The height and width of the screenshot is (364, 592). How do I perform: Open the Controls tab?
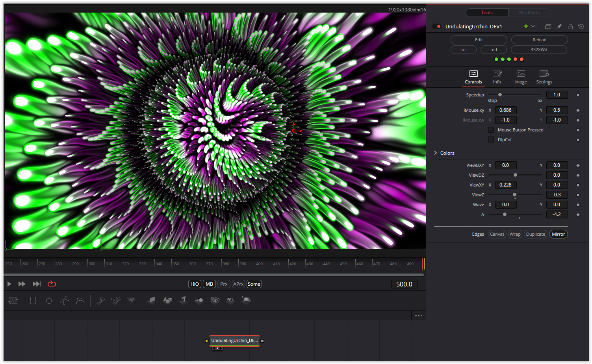[x=473, y=78]
